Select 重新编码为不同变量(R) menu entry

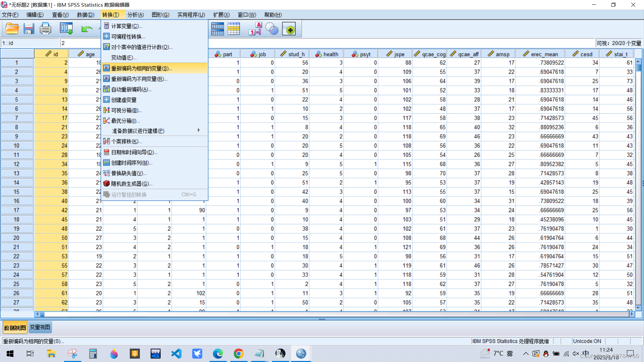tap(139, 79)
